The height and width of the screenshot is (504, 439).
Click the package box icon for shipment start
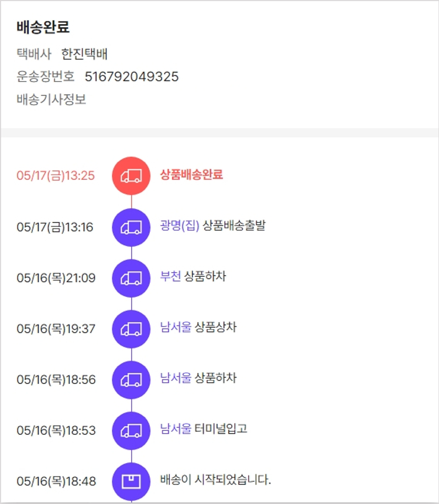pos(131,482)
